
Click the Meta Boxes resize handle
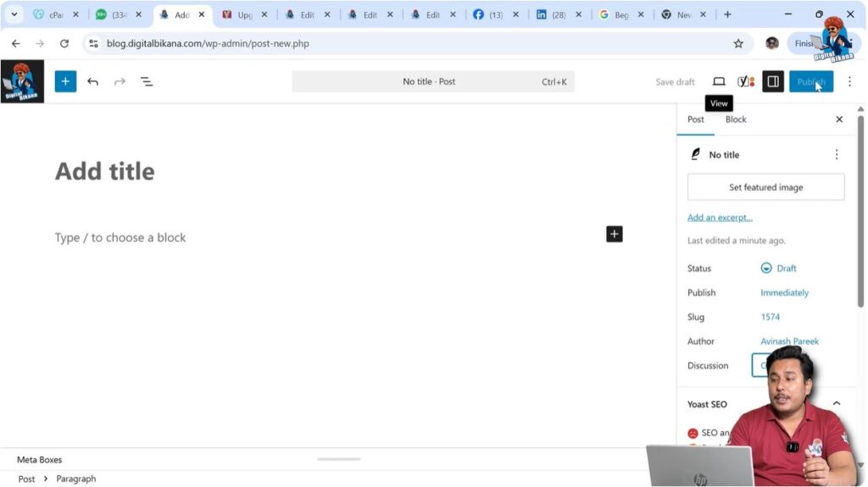click(x=339, y=459)
